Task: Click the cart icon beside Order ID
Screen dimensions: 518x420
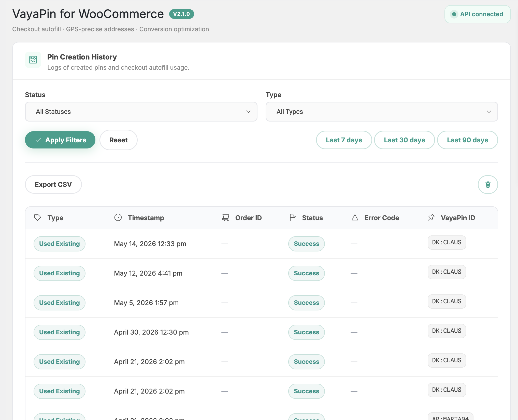Action: tap(225, 217)
